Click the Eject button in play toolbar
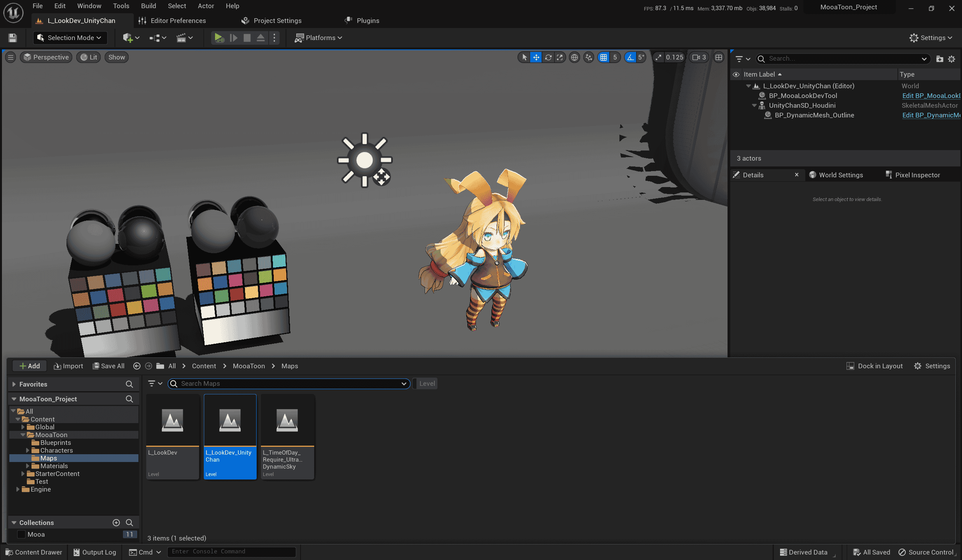 [261, 38]
